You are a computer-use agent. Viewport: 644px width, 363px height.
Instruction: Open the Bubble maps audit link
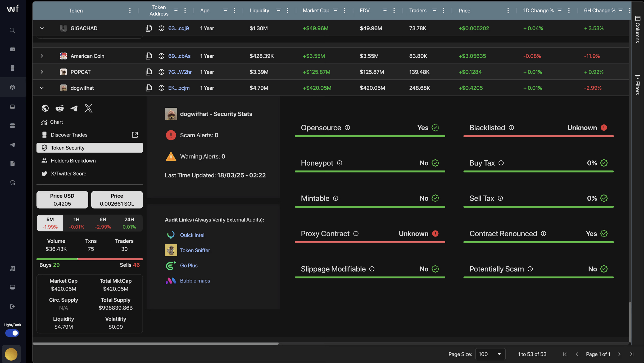point(195,281)
